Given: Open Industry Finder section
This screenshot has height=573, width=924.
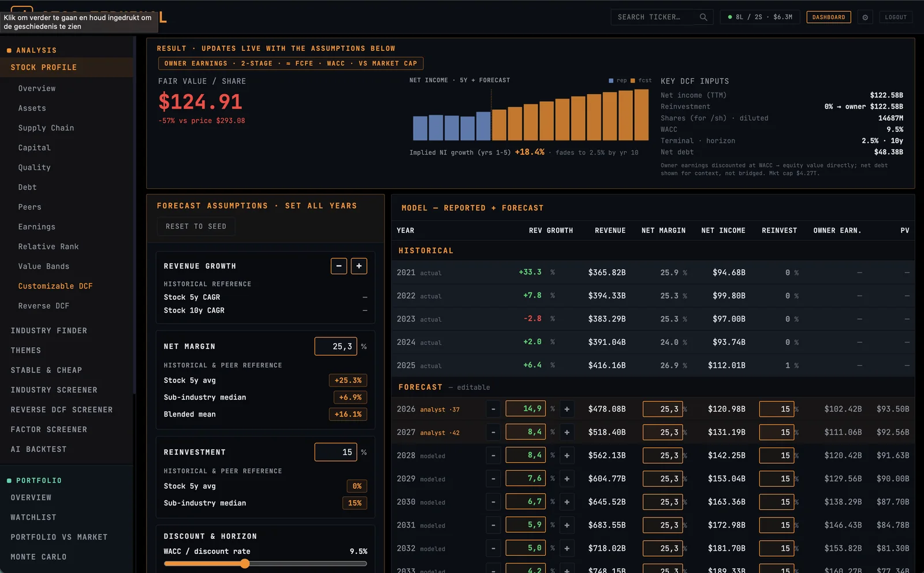Looking at the screenshot, I should coord(49,331).
